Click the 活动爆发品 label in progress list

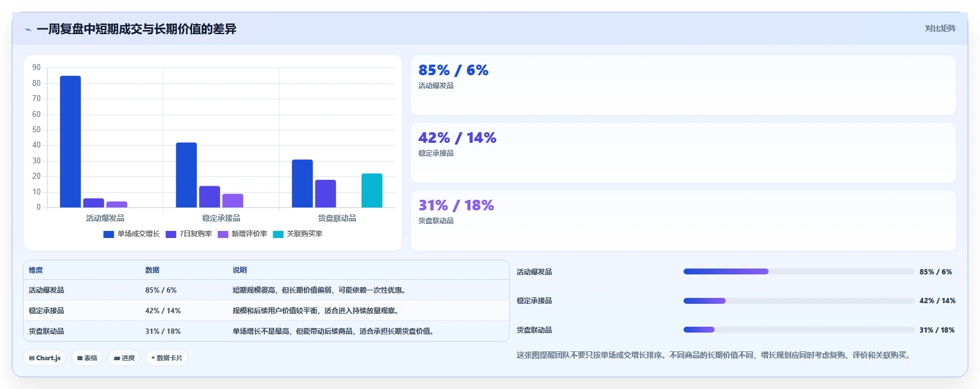pos(534,272)
